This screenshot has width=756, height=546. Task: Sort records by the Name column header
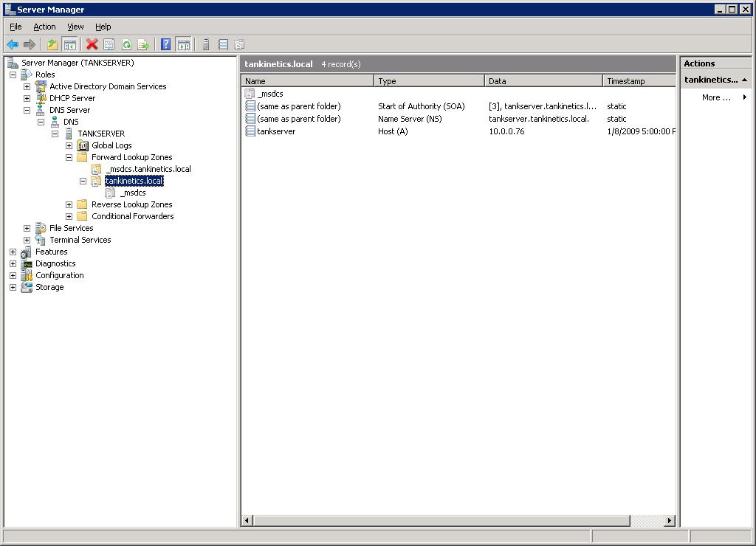(308, 81)
